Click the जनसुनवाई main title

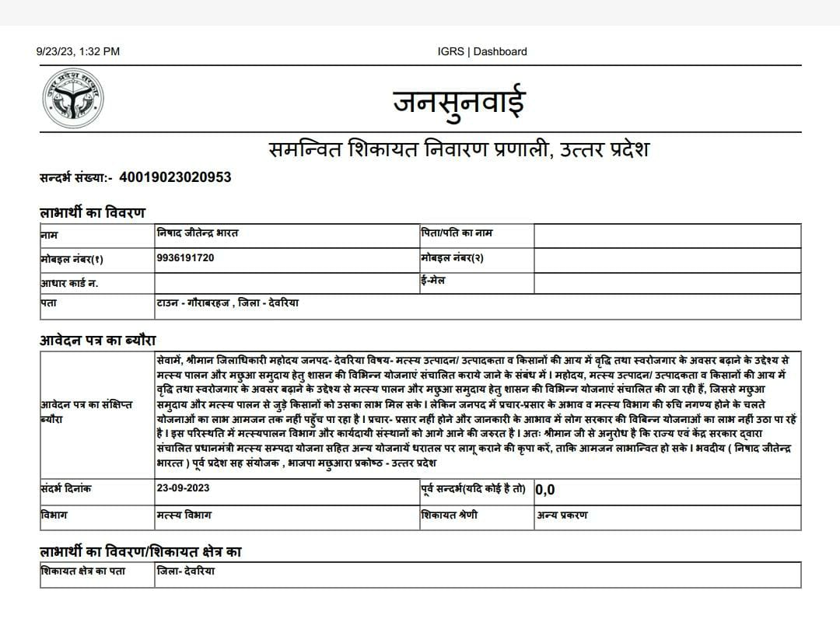point(459,101)
